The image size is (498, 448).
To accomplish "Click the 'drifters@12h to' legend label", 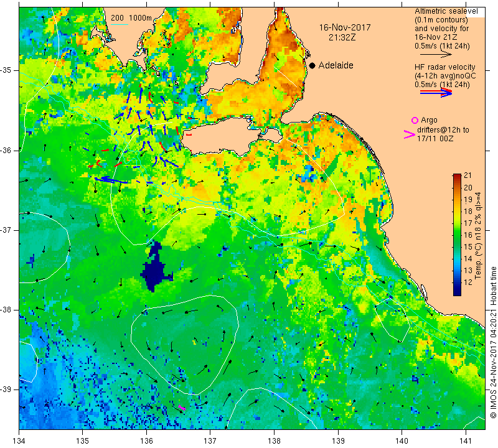I will [443, 130].
